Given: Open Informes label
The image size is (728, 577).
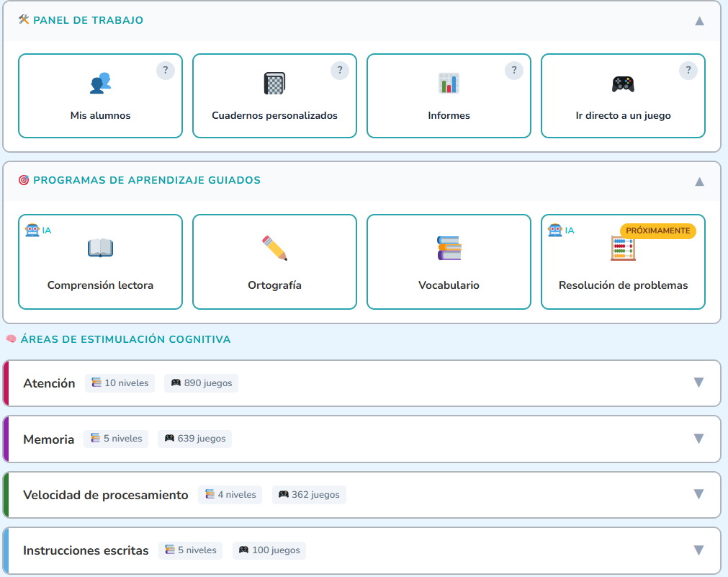Looking at the screenshot, I should 449,115.
